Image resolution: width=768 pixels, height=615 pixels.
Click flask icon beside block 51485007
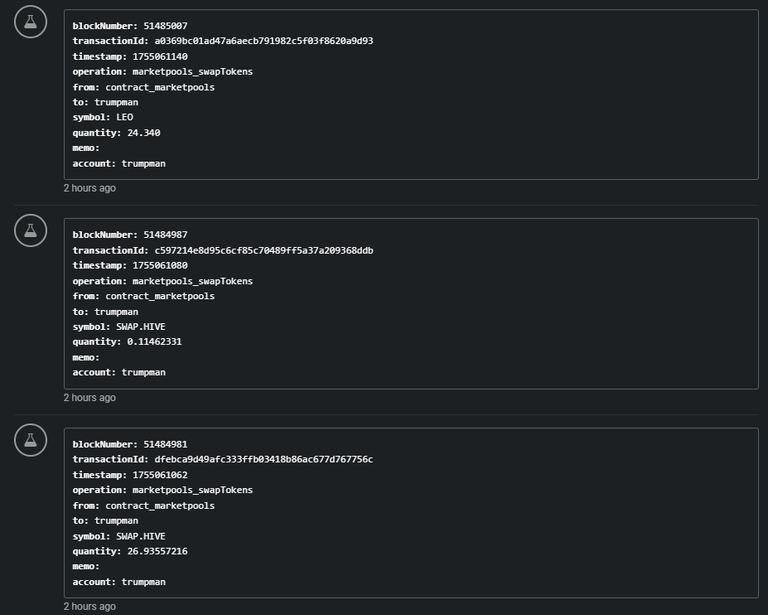pyautogui.click(x=30, y=22)
